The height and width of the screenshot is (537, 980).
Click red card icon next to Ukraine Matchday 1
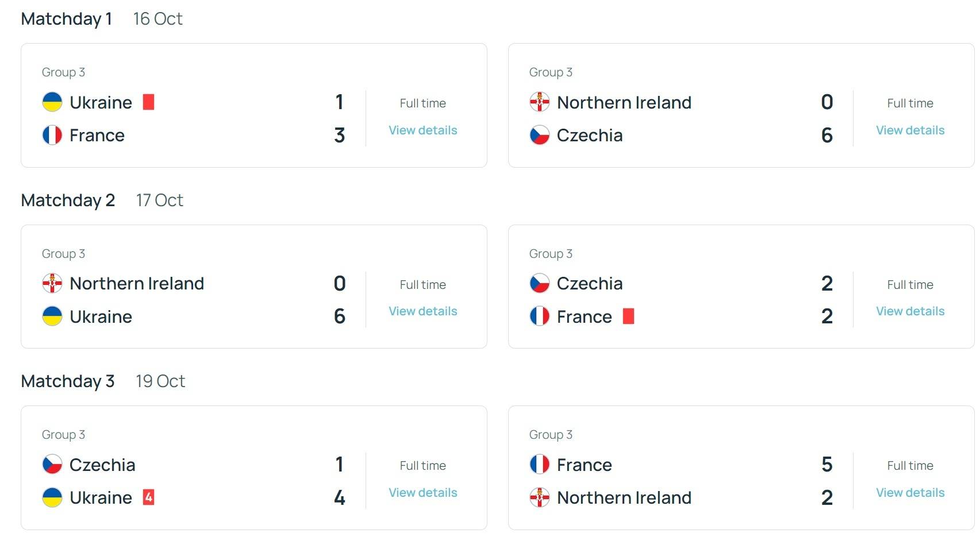pyautogui.click(x=148, y=102)
